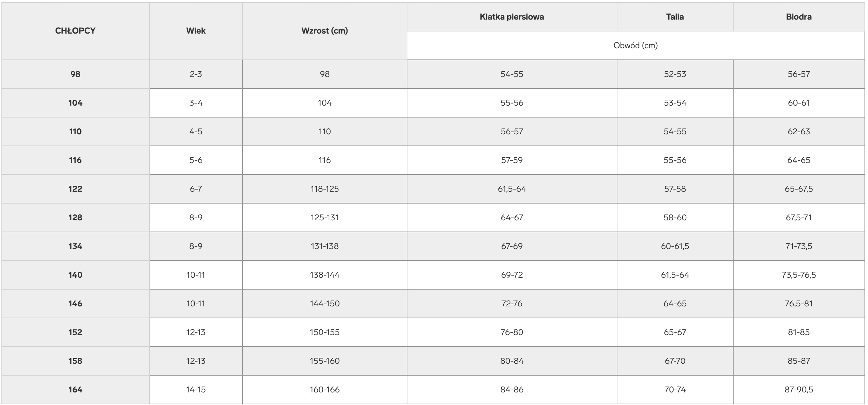Select height cell 118-125
868x405 pixels.
pyautogui.click(x=324, y=189)
